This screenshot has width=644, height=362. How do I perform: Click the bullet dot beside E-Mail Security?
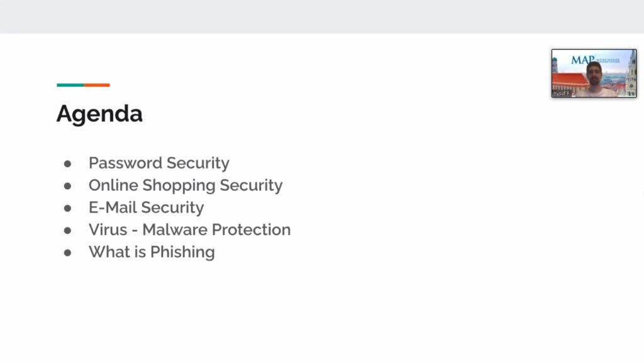[x=68, y=208]
